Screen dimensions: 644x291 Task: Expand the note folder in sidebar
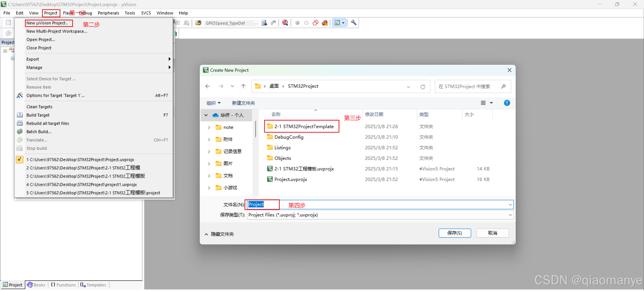(209, 127)
